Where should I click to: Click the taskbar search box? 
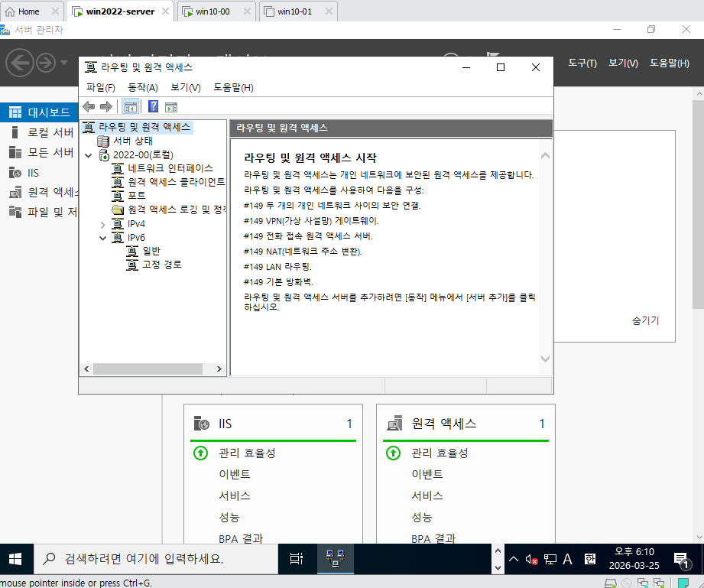[156, 559]
